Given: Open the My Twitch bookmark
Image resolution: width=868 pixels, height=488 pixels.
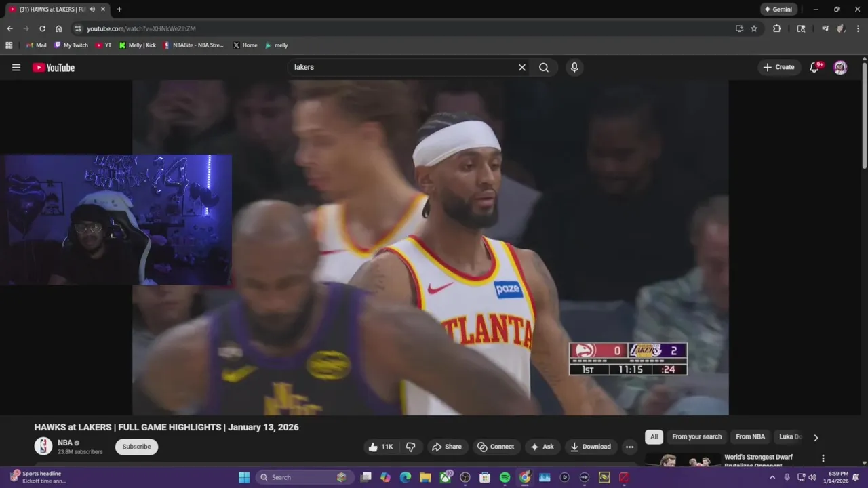Looking at the screenshot, I should tap(71, 45).
